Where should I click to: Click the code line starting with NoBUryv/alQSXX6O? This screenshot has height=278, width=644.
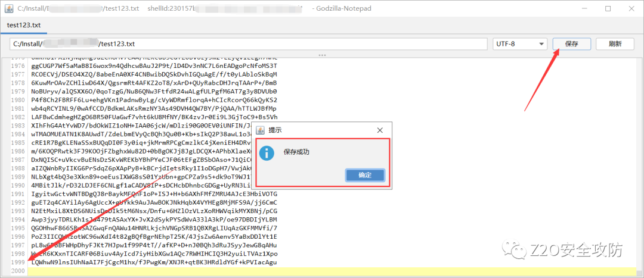[x=154, y=92]
